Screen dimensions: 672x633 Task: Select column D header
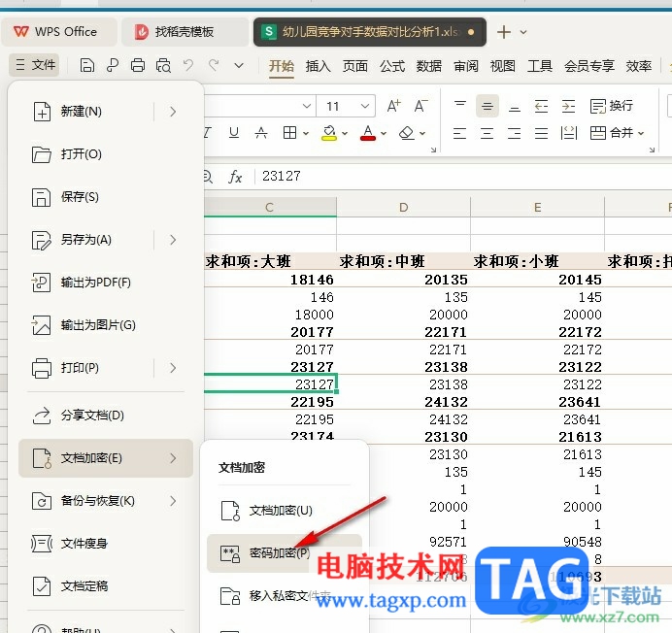pyautogui.click(x=403, y=208)
